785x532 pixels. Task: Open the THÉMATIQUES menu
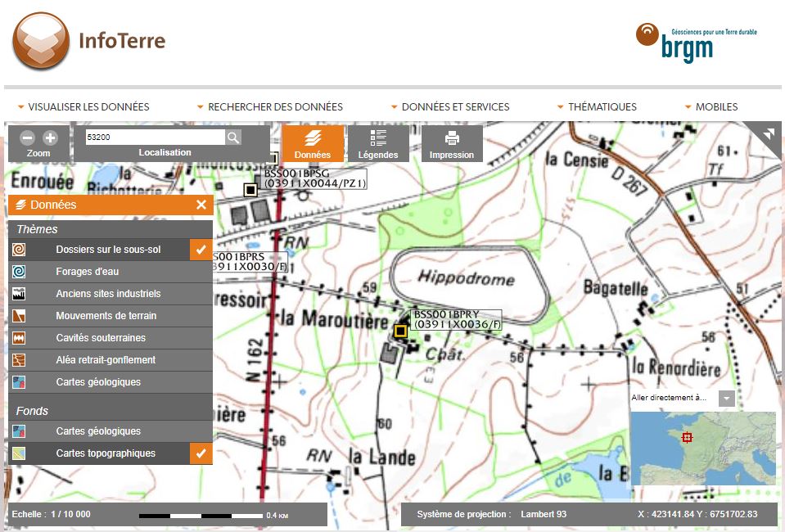tap(597, 106)
